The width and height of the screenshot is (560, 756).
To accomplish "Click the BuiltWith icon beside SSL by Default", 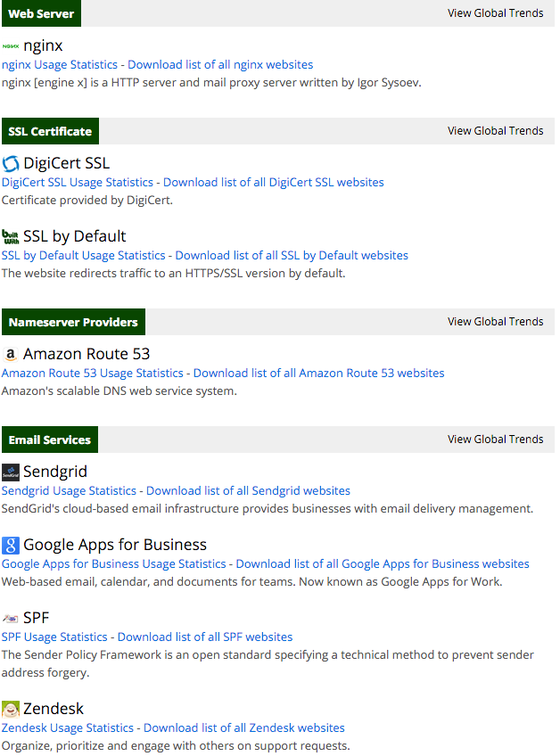I will point(11,237).
